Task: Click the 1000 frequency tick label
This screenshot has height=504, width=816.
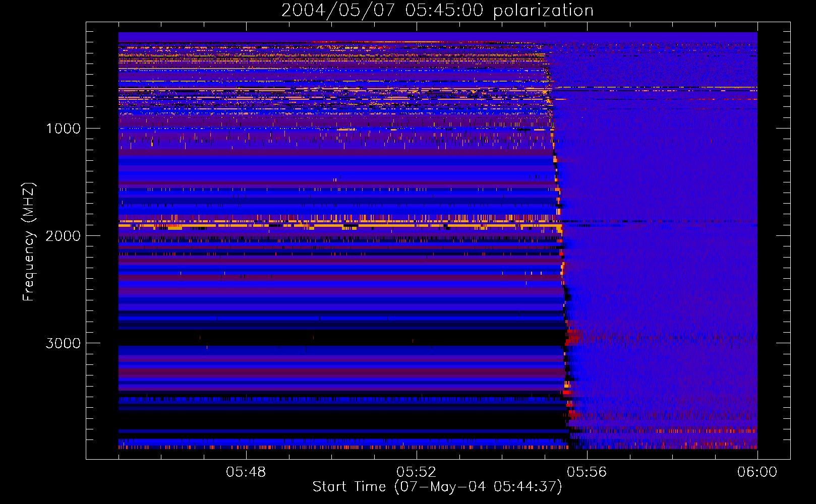Action: pos(64,129)
